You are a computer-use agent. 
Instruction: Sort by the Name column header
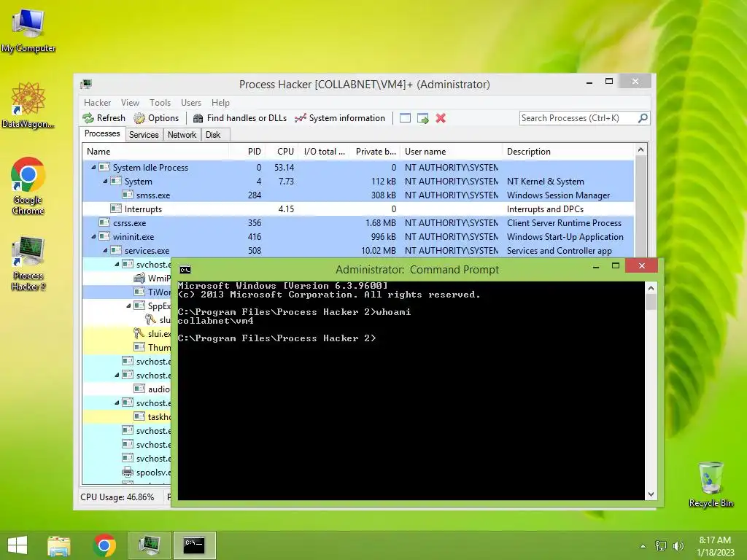pyautogui.click(x=155, y=152)
